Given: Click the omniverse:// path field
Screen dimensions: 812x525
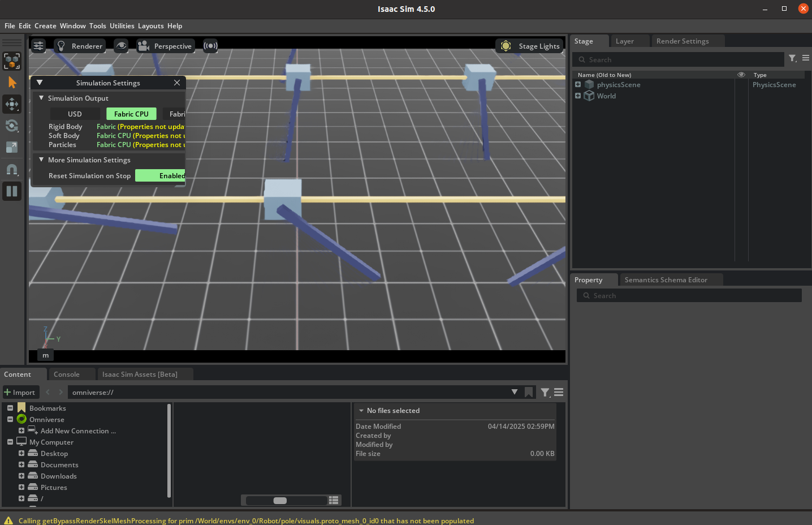Looking at the screenshot, I should pyautogui.click(x=288, y=393).
